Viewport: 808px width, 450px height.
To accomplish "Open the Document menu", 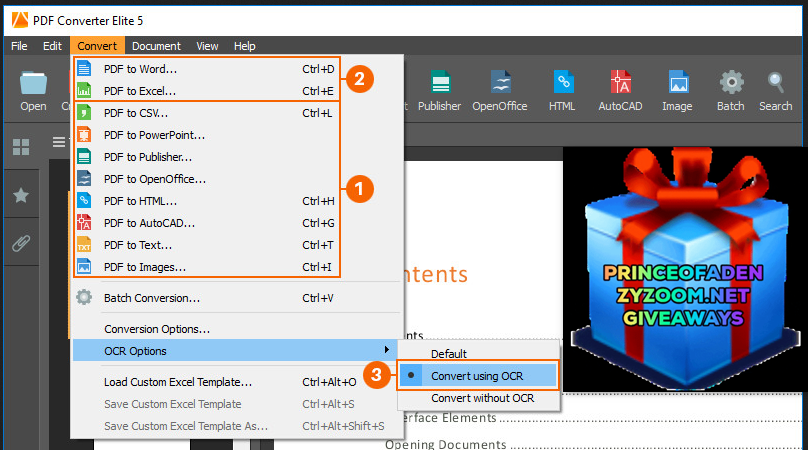I will pos(156,46).
